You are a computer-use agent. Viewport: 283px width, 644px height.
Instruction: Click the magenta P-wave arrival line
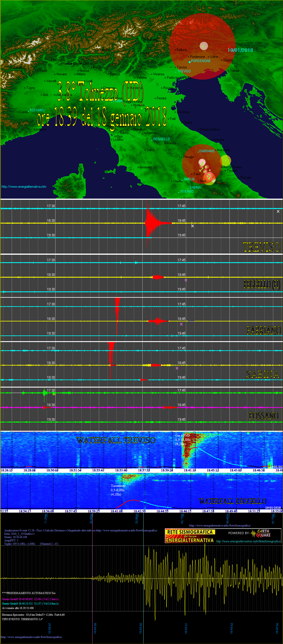point(92,578)
